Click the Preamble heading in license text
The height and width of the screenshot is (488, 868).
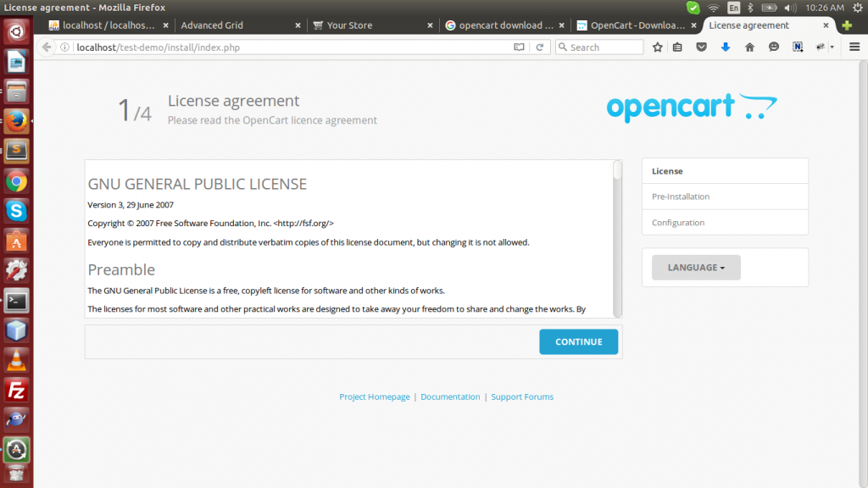click(x=121, y=269)
